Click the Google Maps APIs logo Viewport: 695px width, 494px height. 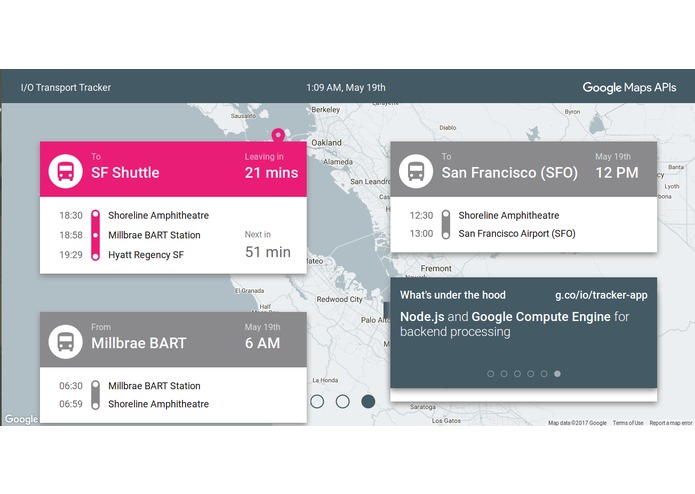(629, 87)
